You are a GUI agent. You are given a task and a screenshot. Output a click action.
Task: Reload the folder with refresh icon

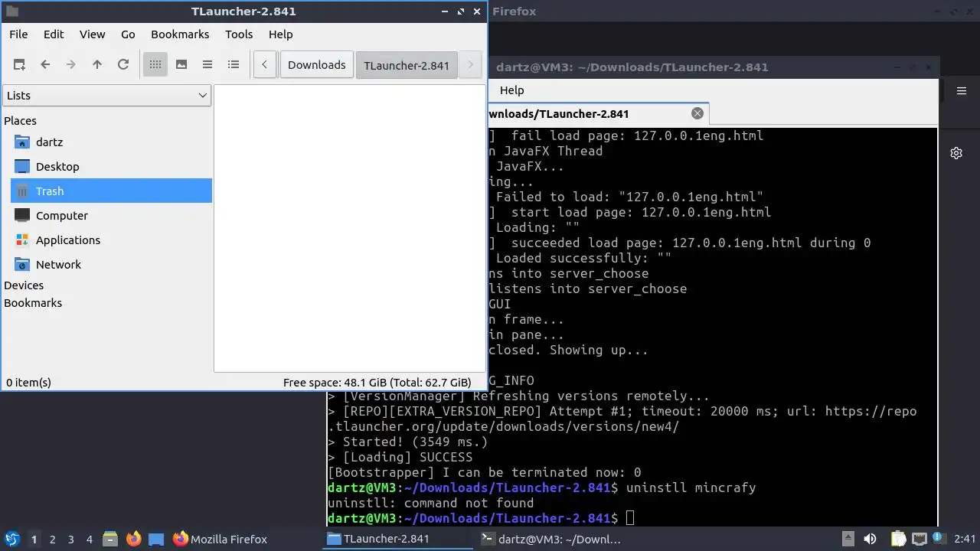(123, 65)
